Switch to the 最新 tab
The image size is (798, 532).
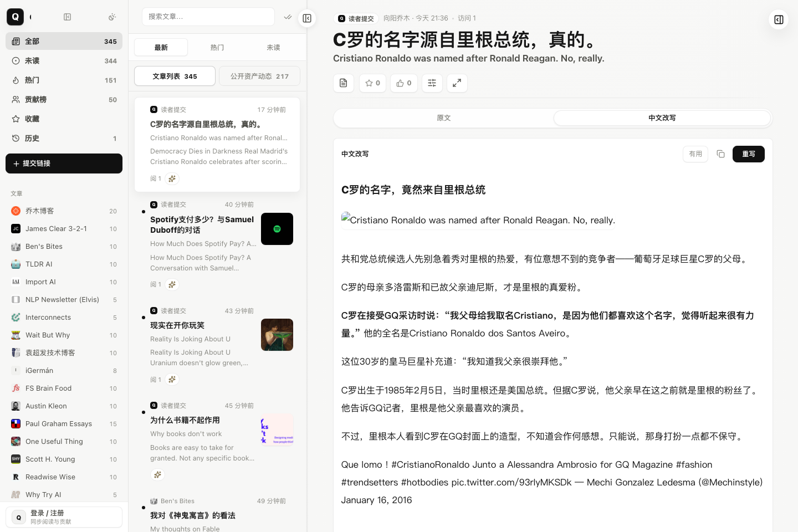[161, 48]
